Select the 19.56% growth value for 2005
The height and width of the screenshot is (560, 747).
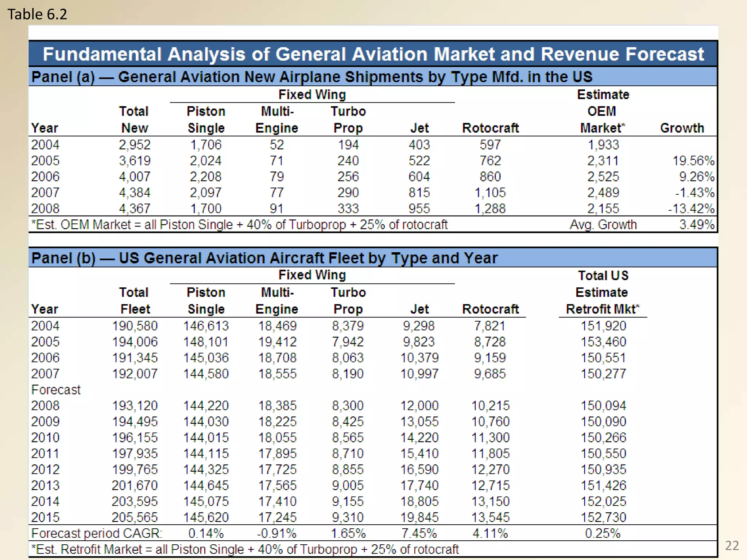[693, 161]
